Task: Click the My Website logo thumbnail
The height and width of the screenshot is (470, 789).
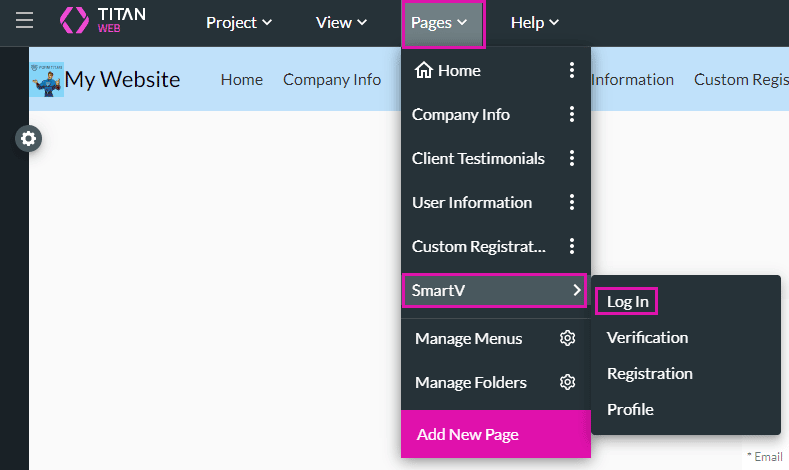Action: [47, 78]
